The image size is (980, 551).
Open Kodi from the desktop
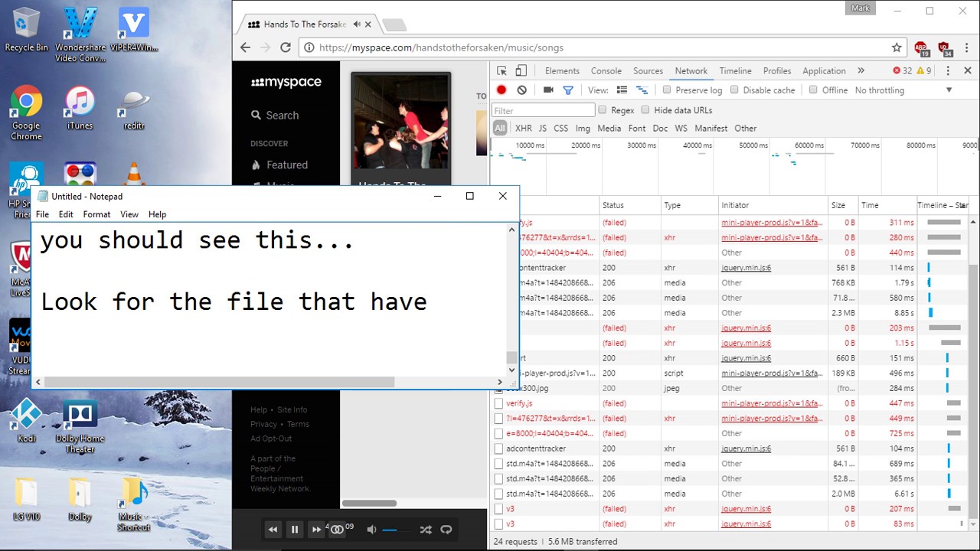(26, 421)
